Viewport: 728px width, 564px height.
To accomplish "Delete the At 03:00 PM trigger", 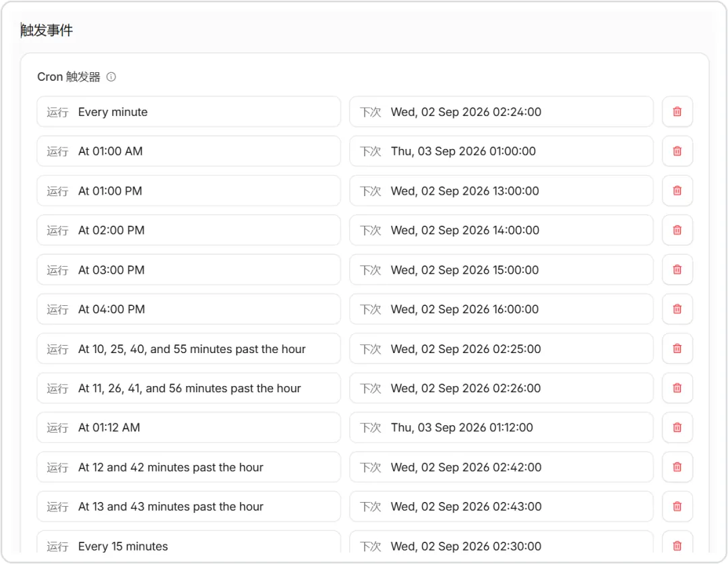I will (x=677, y=270).
